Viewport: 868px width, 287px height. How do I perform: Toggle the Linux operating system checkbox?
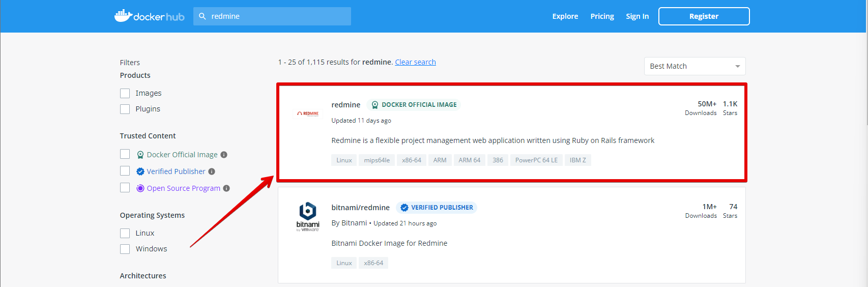(x=125, y=233)
